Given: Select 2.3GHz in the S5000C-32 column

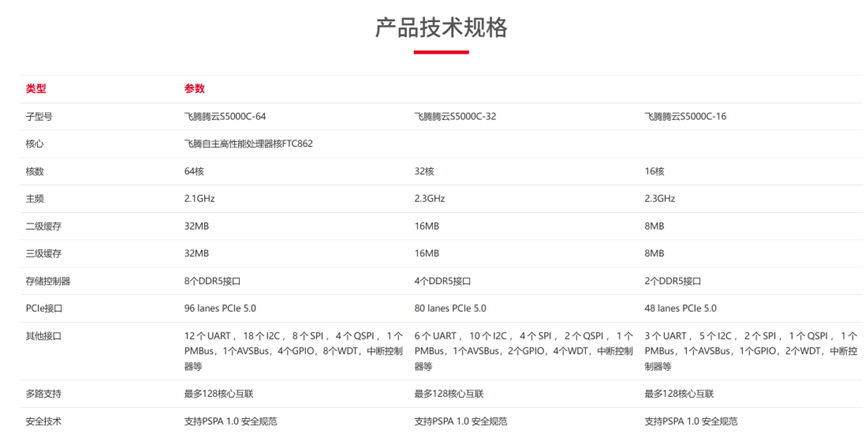Looking at the screenshot, I should [x=430, y=199].
